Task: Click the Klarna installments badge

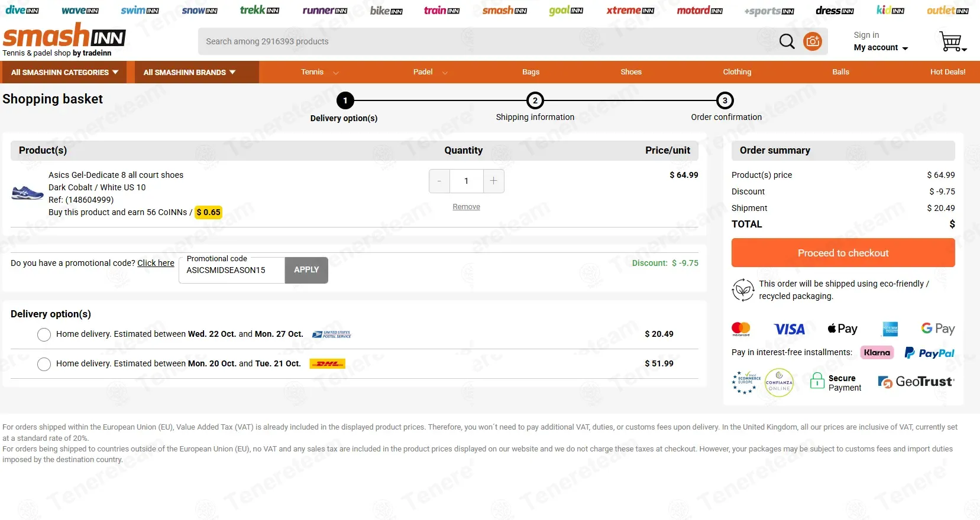Action: point(876,352)
